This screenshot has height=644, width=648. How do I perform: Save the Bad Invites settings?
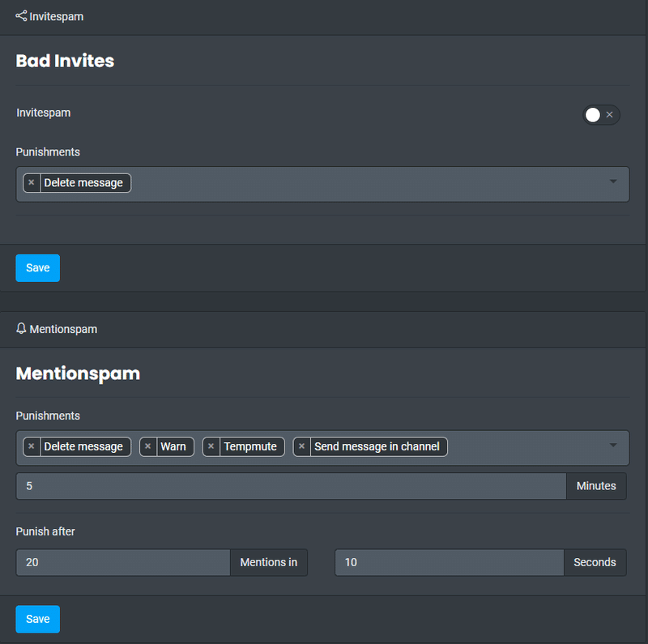[x=37, y=268]
